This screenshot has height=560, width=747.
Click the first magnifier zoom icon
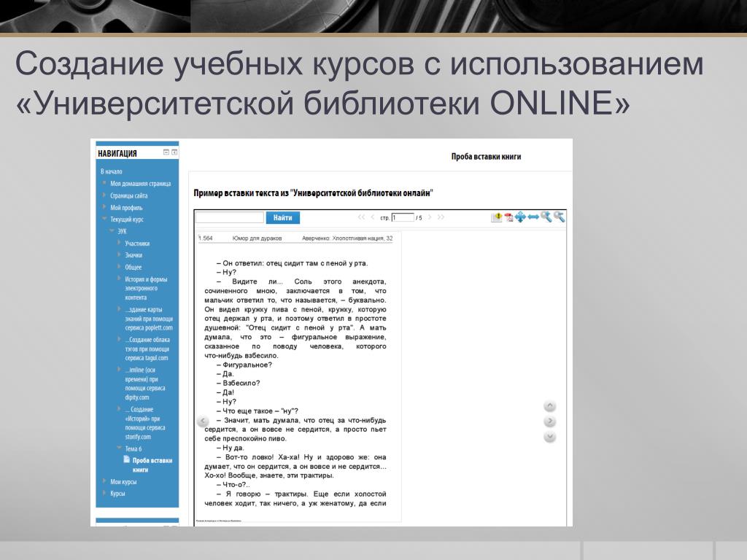coord(546,217)
